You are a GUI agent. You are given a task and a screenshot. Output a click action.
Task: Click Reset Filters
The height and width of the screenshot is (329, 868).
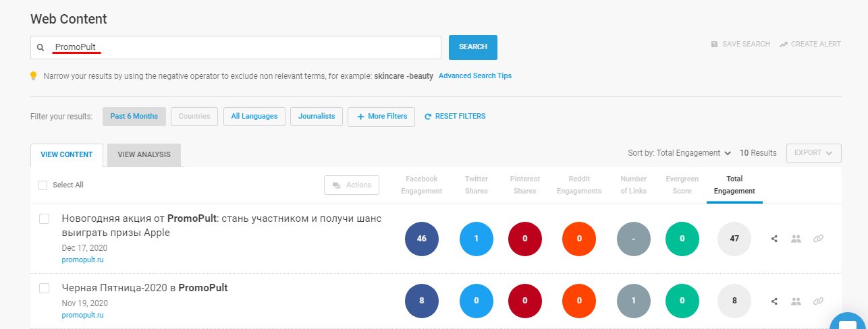coord(455,117)
